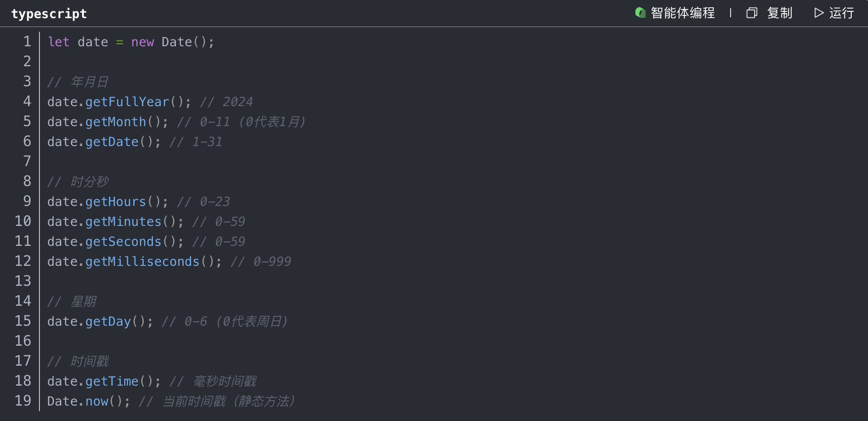
Task: Click the 'let' keyword on line 1
Action: (x=59, y=42)
